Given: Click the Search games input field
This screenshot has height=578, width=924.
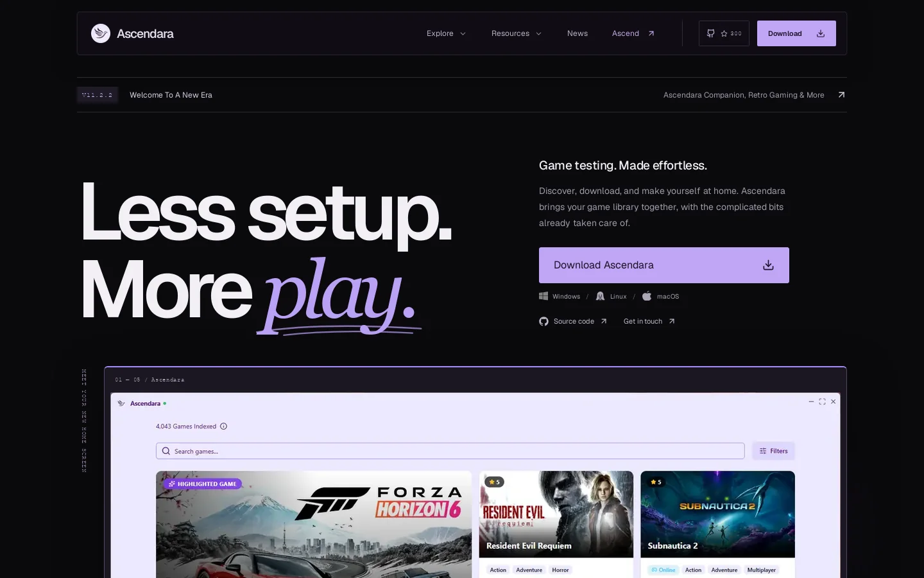Looking at the screenshot, I should 450,451.
